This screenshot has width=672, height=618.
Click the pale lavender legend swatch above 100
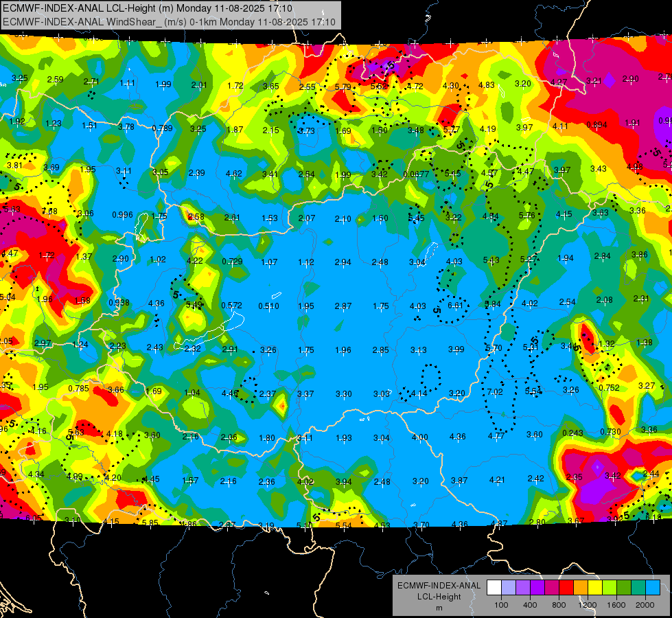[x=509, y=588]
